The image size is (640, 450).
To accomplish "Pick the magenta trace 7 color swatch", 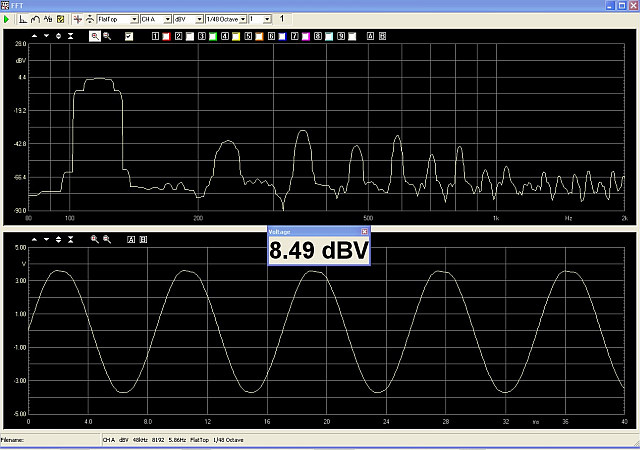I will pos(306,36).
